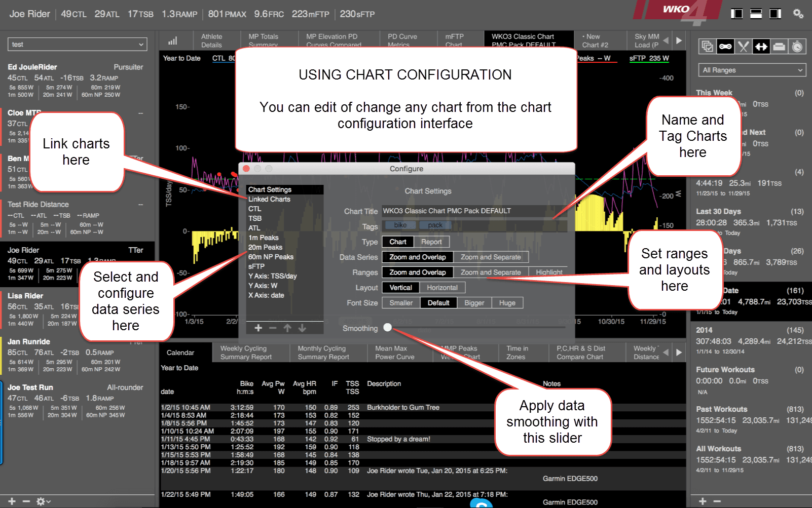Toggle the stopwatch filter icon
Image resolution: width=812 pixels, height=508 pixels.
(x=797, y=47)
